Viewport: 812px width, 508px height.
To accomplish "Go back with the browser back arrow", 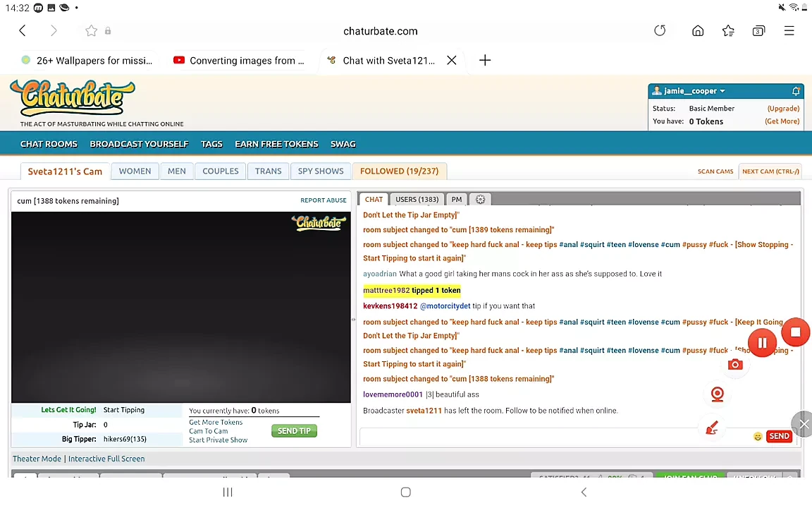I will point(23,30).
